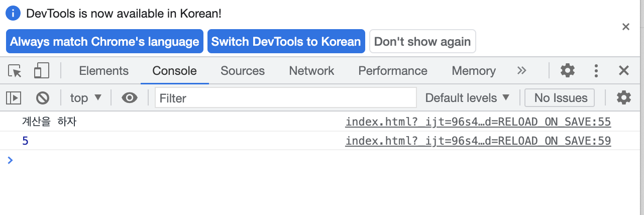Viewport: 644px width, 215px height.
Task: Open source link ending in SAVE:59
Action: pos(478,141)
